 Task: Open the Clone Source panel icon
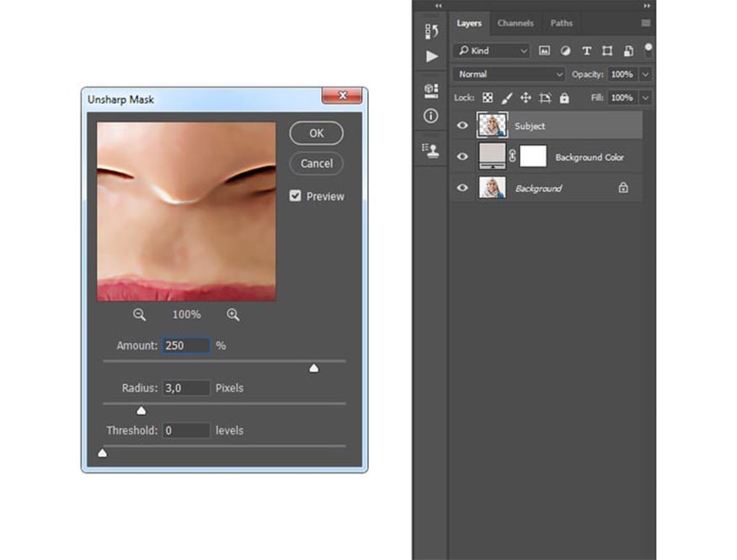coord(430,150)
